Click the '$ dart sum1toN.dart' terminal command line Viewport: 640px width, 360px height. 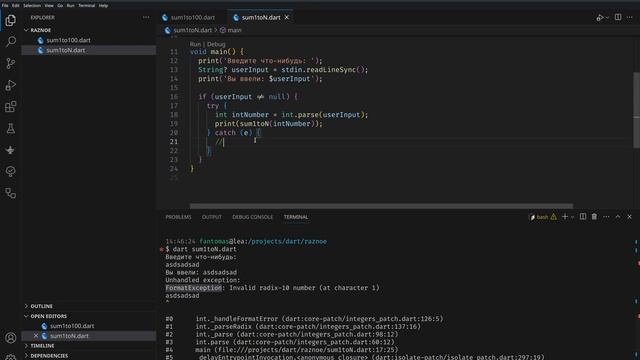click(x=201, y=249)
